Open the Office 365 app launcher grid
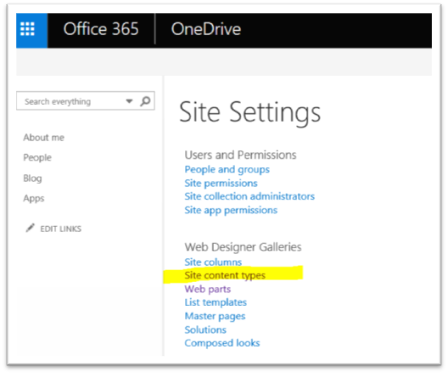 point(32,30)
